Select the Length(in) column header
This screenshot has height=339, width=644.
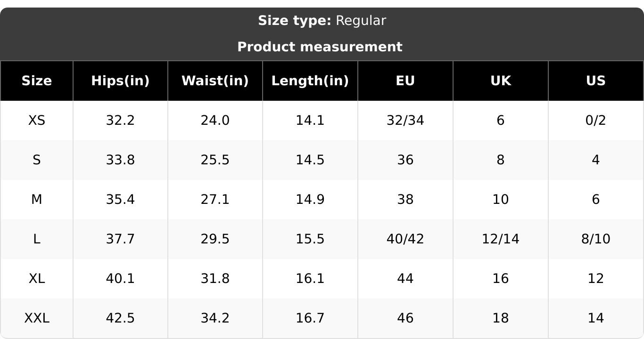(x=310, y=81)
